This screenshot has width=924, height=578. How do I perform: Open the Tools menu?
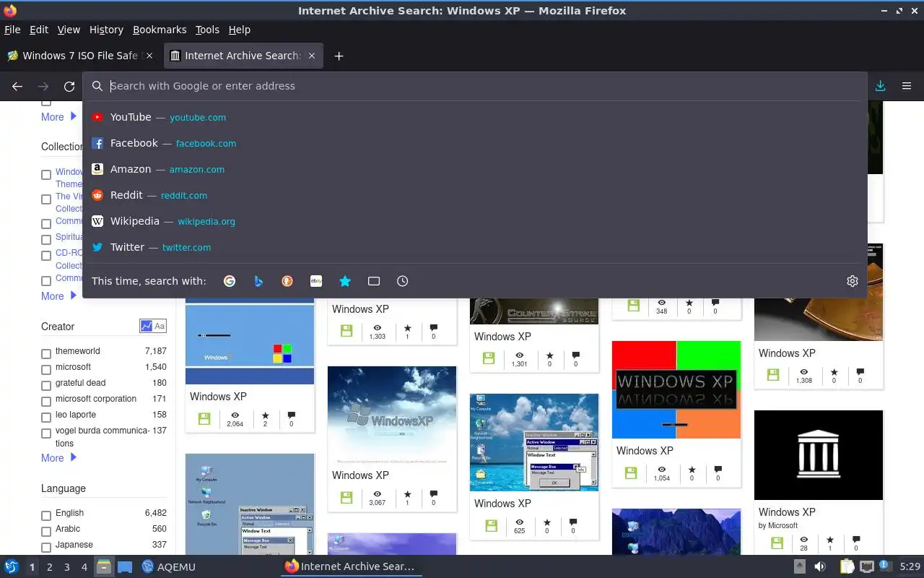(207, 30)
